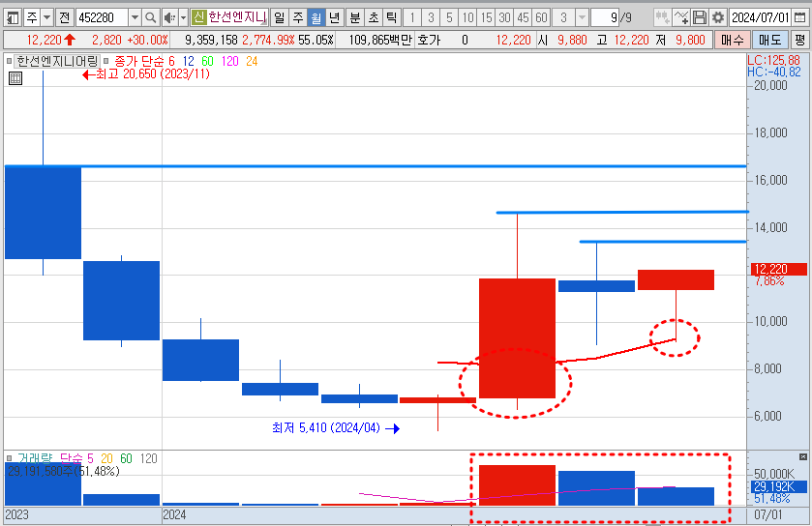Viewport: 812px width, 526px height.
Task: Click the 29,192K volume axis marker
Action: [x=778, y=486]
